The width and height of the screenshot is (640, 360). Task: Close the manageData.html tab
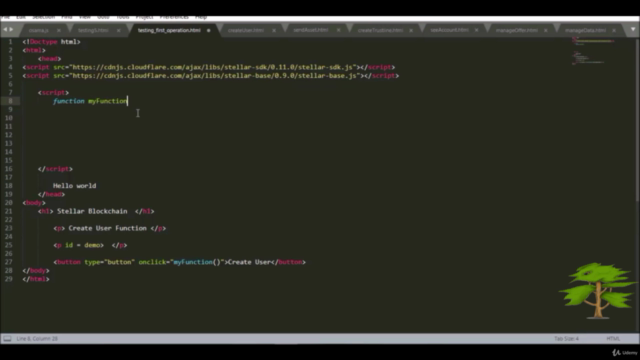pyautogui.click(x=614, y=30)
